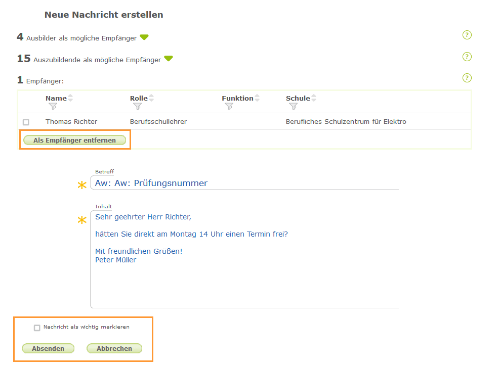
Task: Cancel the message with Abbrechen
Action: [x=114, y=348]
